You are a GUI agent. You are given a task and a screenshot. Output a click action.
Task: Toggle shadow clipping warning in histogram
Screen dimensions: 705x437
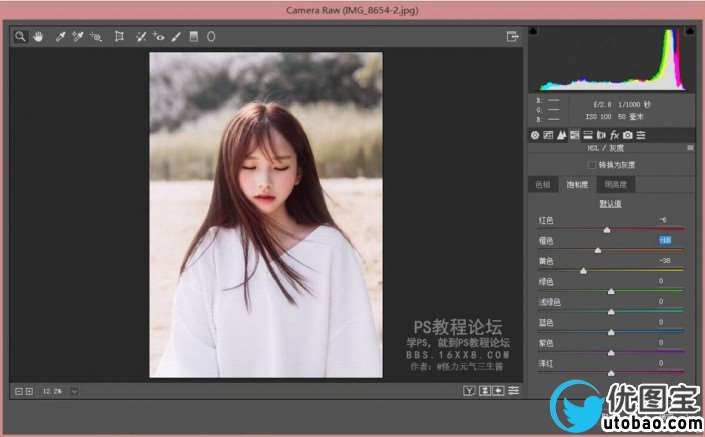pos(533,31)
